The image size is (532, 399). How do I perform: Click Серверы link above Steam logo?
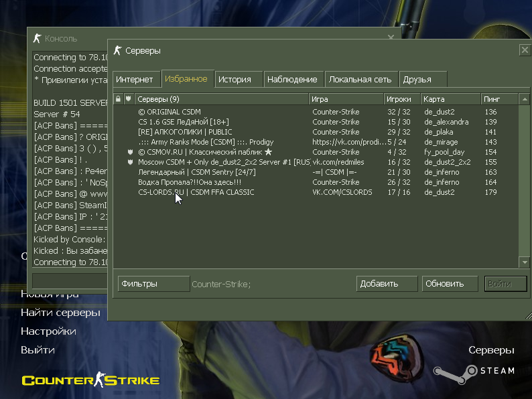[x=491, y=350]
